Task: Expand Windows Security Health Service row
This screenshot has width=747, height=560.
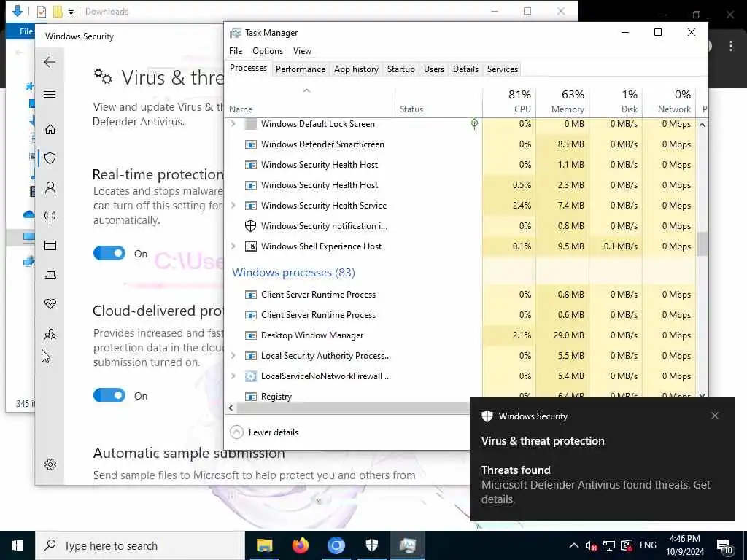Action: [233, 205]
